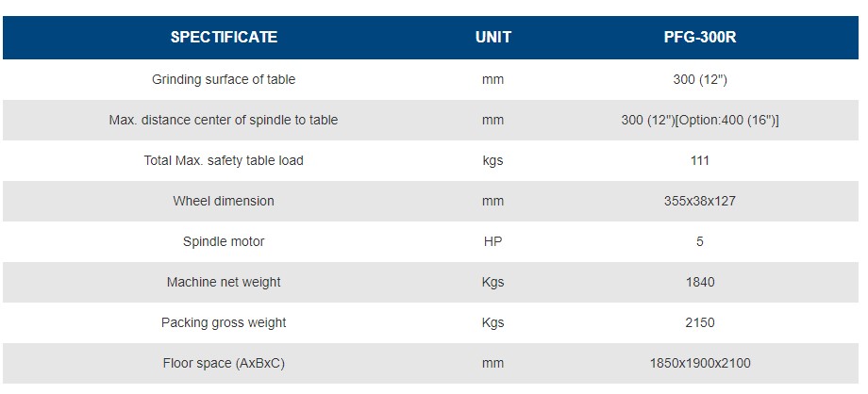Click the HP unit cell
This screenshot has width=868, height=394.
coord(492,242)
